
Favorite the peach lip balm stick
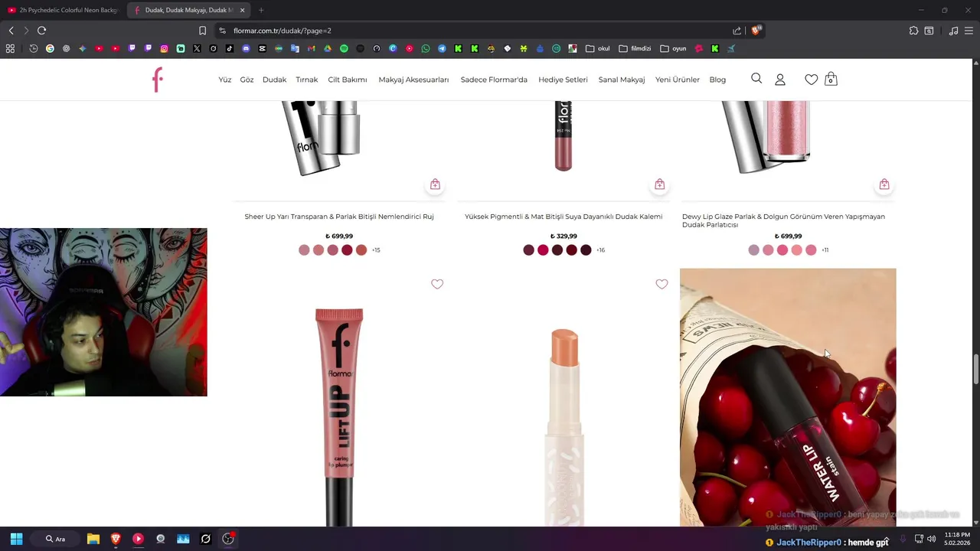661,284
